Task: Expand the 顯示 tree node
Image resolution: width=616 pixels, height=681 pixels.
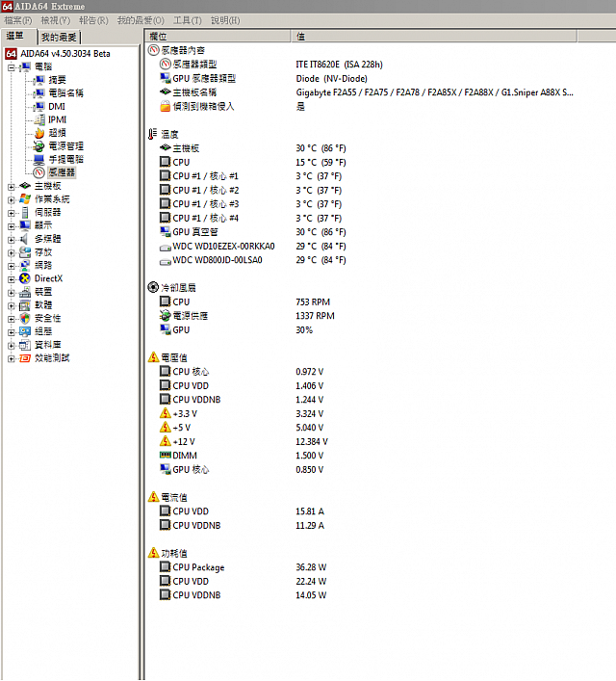Action: point(12,226)
